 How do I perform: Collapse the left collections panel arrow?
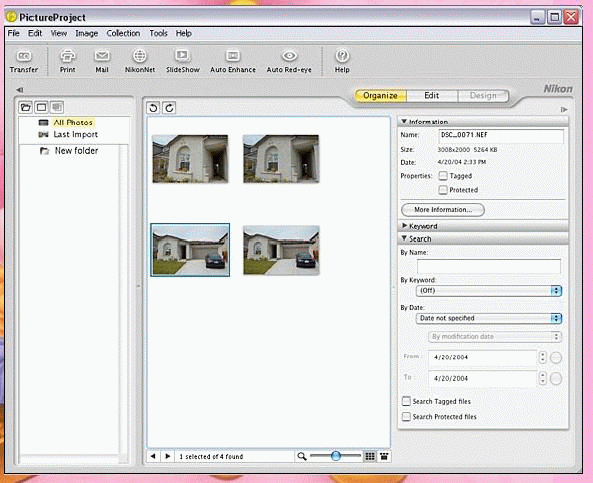[x=20, y=90]
